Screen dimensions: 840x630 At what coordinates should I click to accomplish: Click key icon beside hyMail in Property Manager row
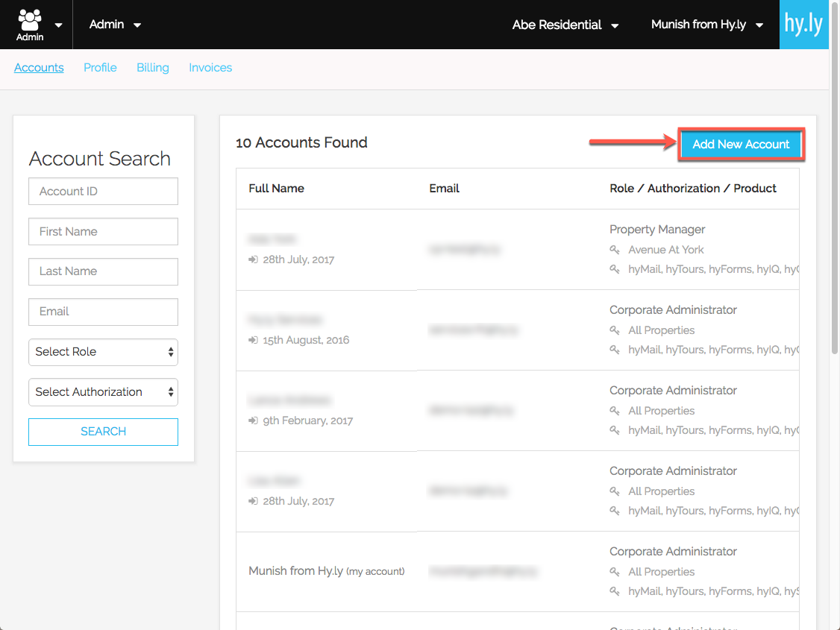coord(615,269)
